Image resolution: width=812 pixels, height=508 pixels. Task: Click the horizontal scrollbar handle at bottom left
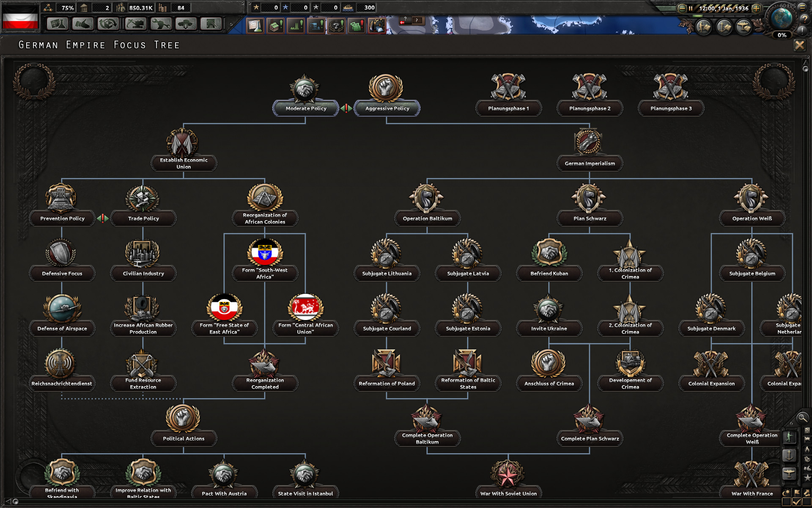[16, 502]
